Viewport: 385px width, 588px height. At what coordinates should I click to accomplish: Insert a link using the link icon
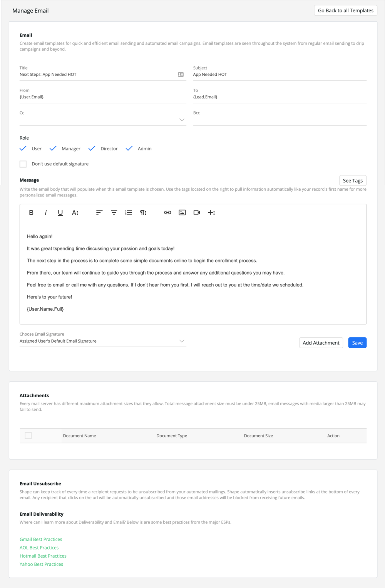point(167,213)
